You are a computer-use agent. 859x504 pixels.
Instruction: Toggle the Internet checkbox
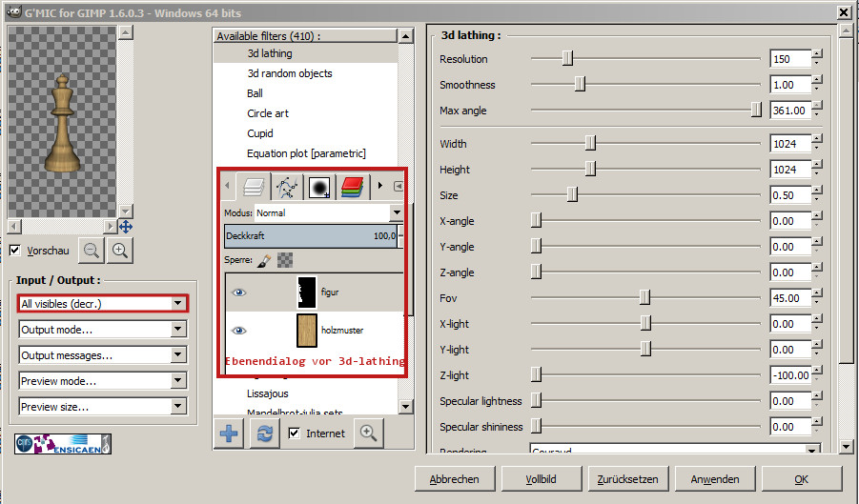click(x=295, y=433)
